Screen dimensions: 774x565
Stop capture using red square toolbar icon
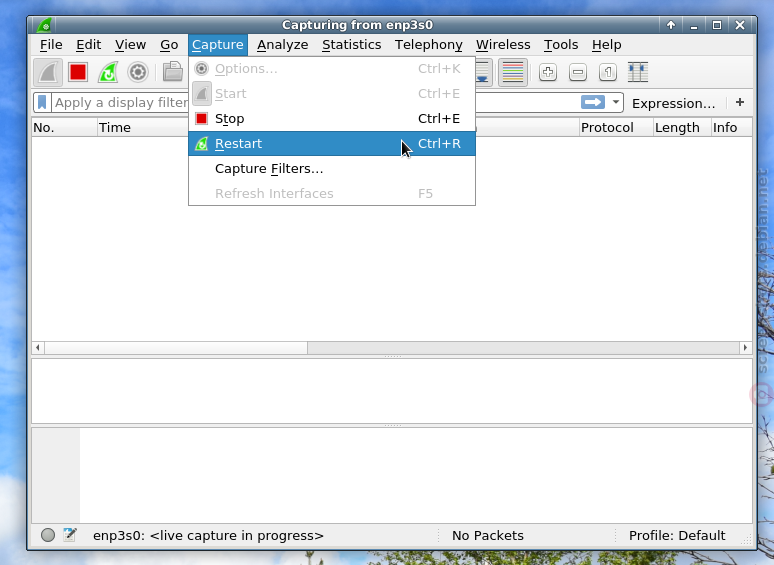click(78, 73)
